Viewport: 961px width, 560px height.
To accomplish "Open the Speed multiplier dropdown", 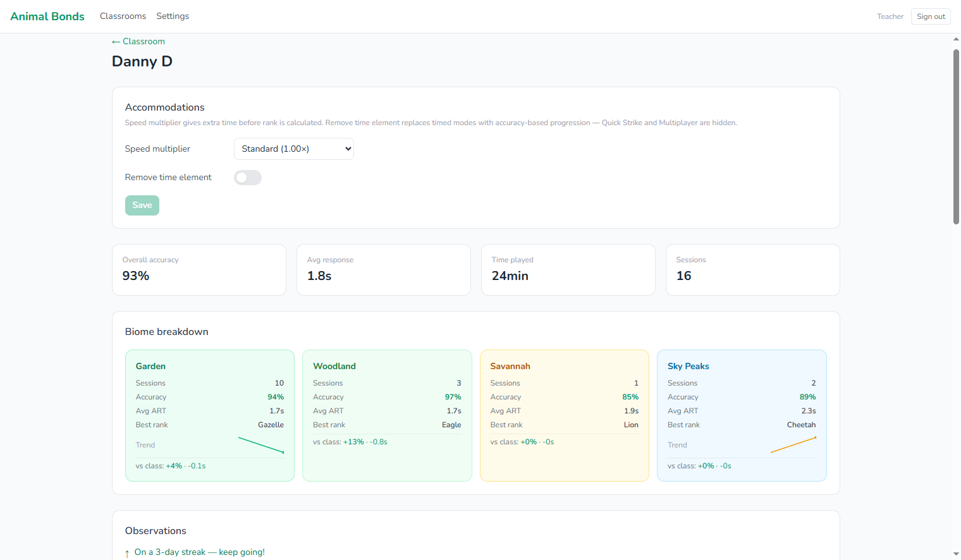I will (294, 149).
